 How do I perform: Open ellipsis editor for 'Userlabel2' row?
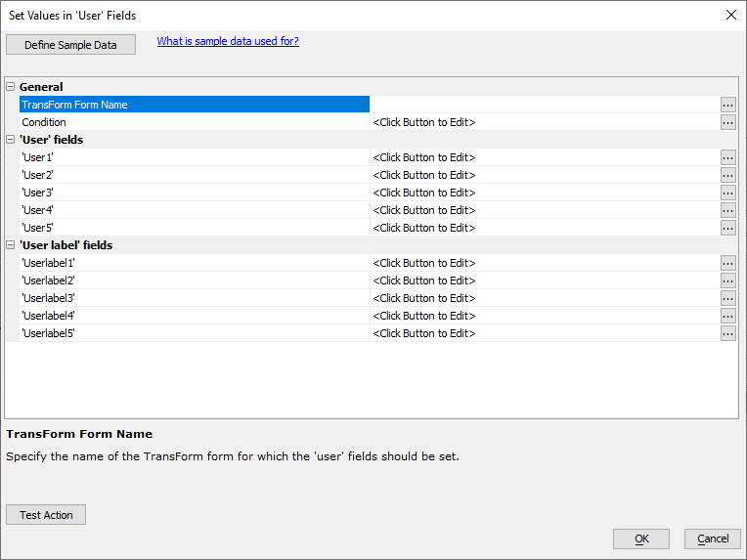[x=727, y=280]
